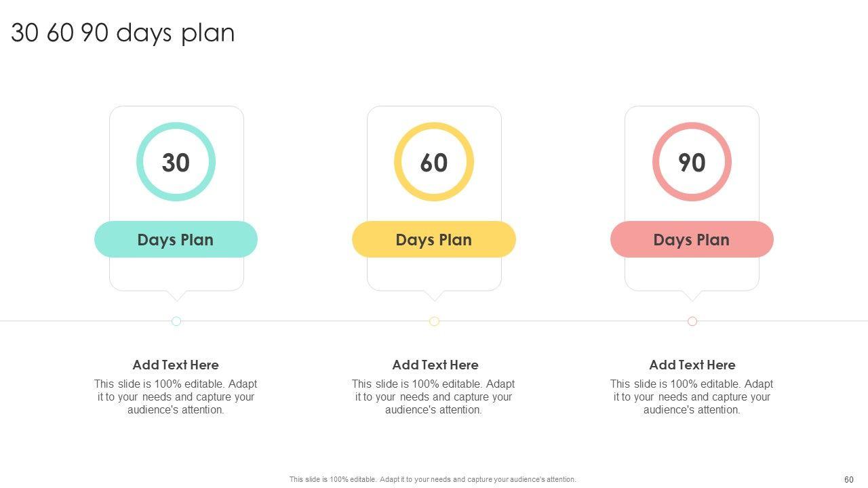The image size is (868, 488).
Task: Click the callout pointer below the 90 card
Action: 692,296
